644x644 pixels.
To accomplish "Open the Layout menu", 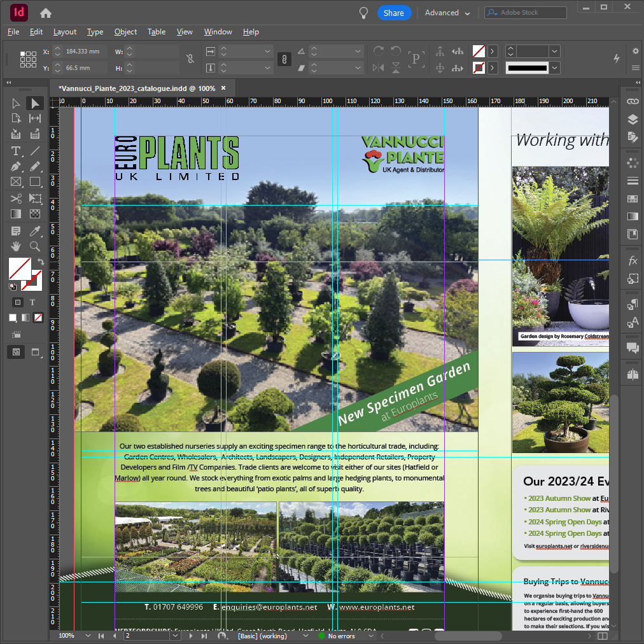I will click(x=65, y=32).
